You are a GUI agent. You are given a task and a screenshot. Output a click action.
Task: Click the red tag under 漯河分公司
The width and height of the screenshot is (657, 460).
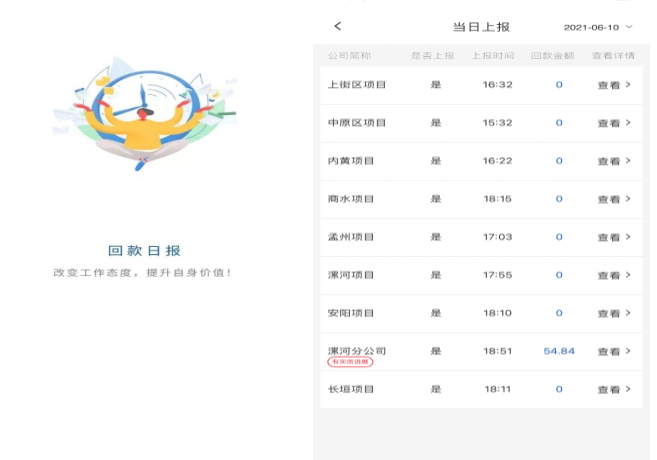350,362
